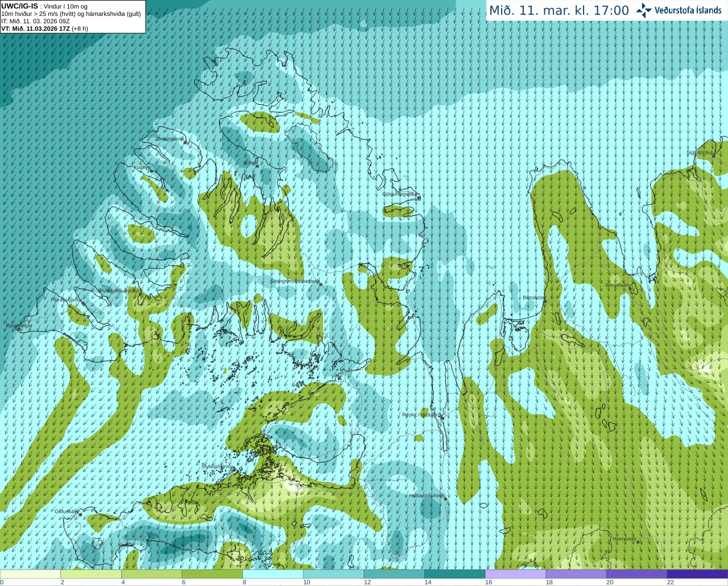
Task: Select the 10–12 m/s legend swatch
Action: [333, 574]
